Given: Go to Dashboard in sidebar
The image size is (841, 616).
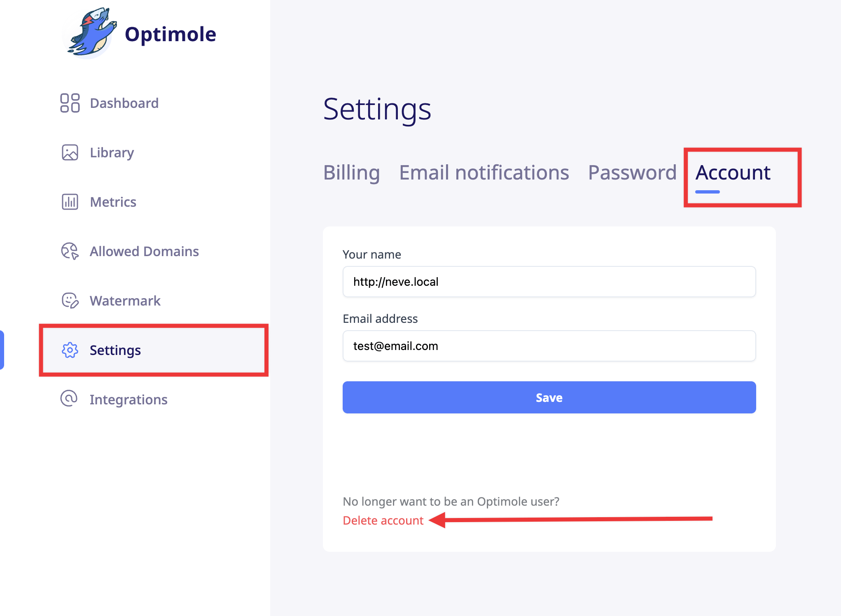Looking at the screenshot, I should pyautogui.click(x=124, y=103).
